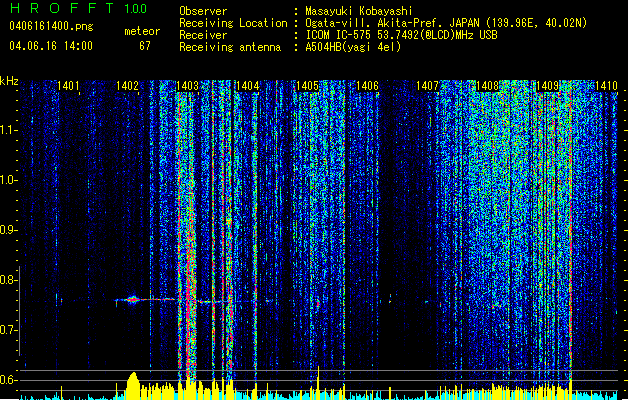
Task: Click the 1404 time marker
Action: 248,86
